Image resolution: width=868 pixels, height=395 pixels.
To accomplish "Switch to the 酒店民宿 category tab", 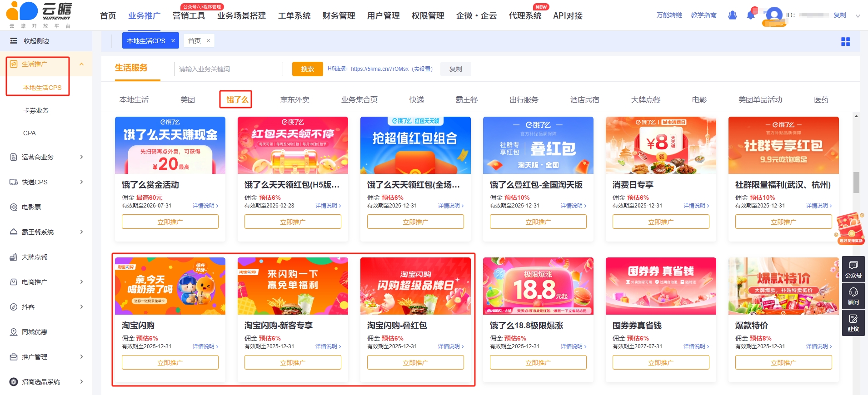I will pos(585,99).
